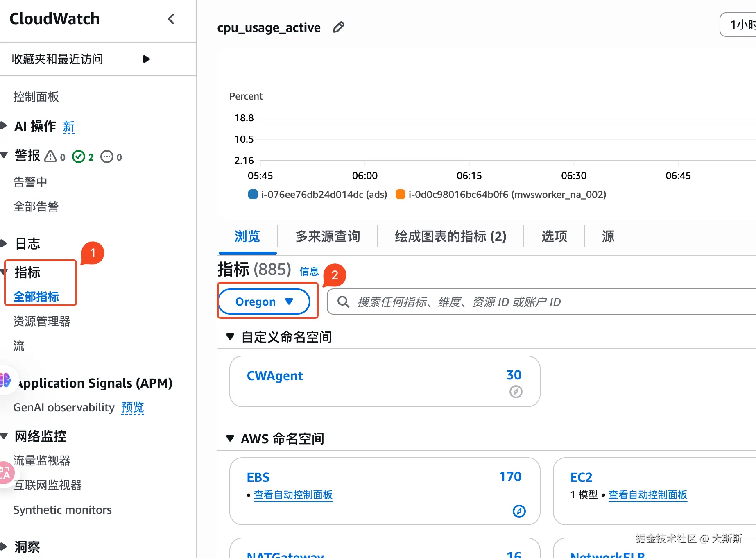The width and height of the screenshot is (756, 558).
Task: Open the EBS namespace
Action: tap(258, 477)
